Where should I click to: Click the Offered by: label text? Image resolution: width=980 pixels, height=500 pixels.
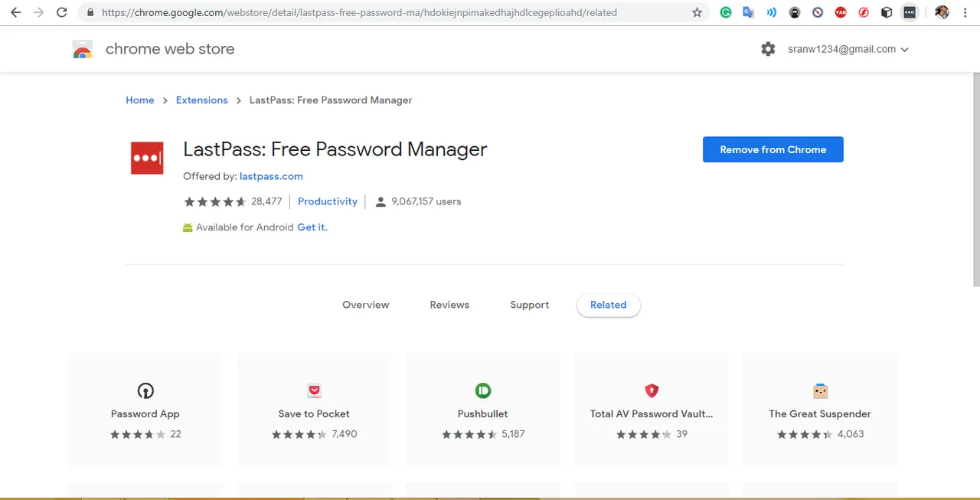[x=210, y=176]
